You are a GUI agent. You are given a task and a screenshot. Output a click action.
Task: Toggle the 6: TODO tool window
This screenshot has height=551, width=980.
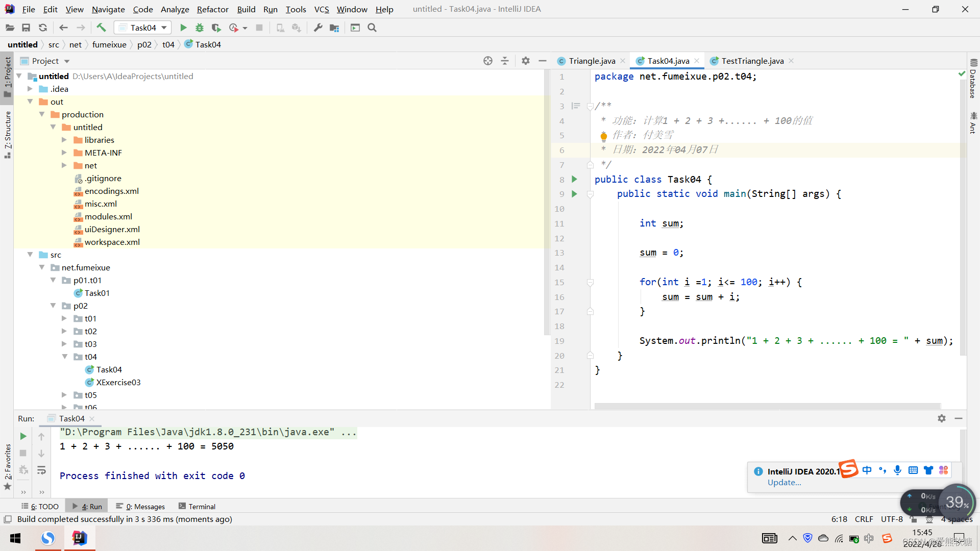[40, 506]
